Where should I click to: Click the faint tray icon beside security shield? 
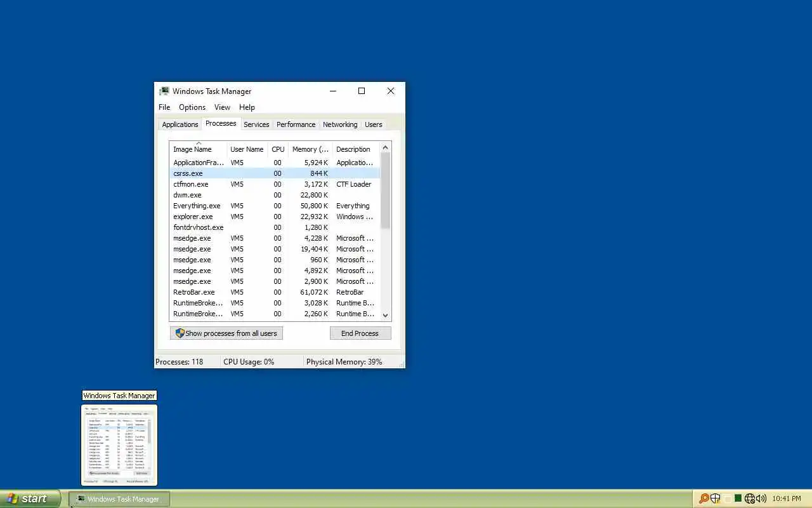(727, 498)
